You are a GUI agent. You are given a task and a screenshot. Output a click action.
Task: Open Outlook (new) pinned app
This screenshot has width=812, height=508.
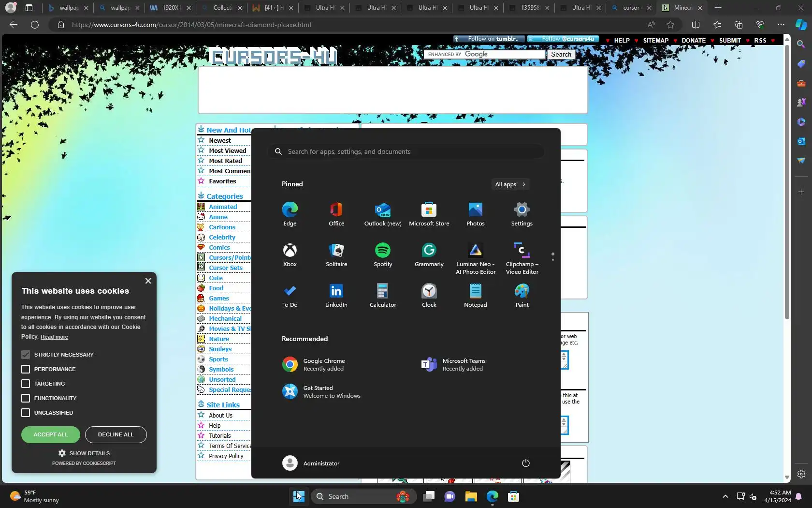383,214
